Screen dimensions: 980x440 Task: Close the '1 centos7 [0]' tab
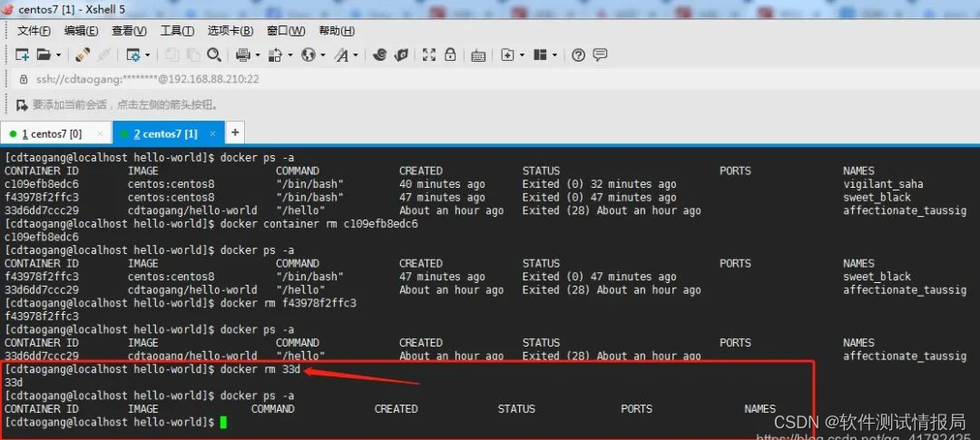(x=100, y=133)
